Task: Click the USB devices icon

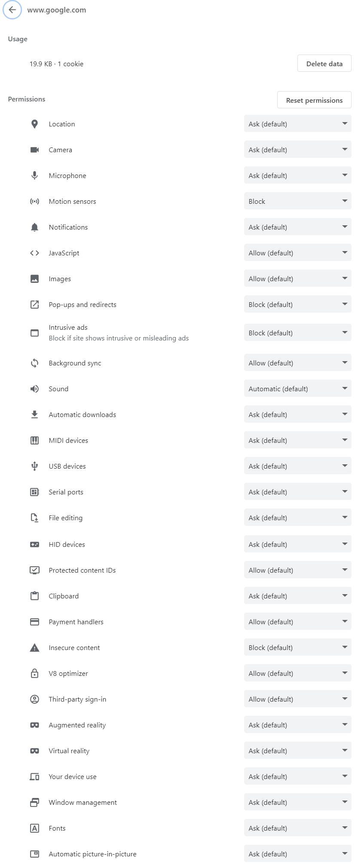Action: [35, 466]
